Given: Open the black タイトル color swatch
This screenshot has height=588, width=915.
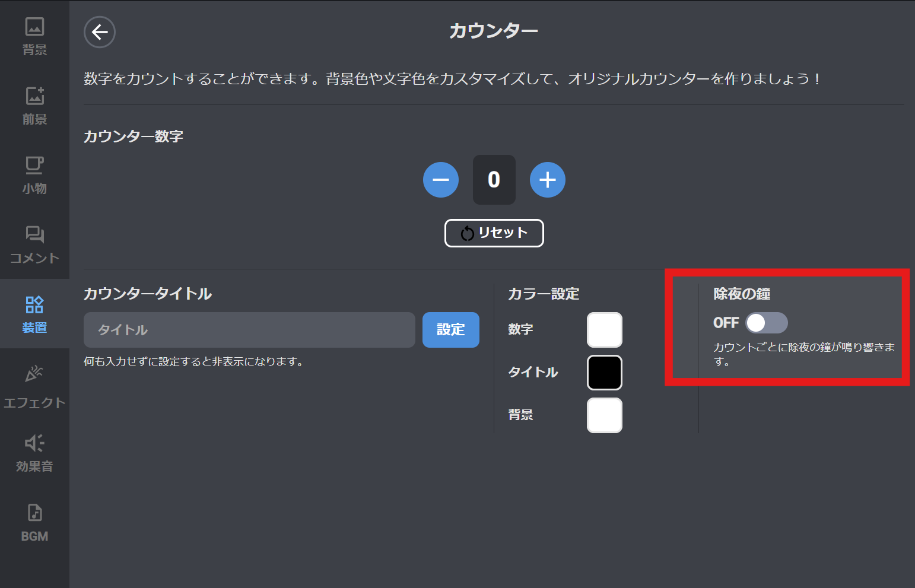Looking at the screenshot, I should [604, 373].
